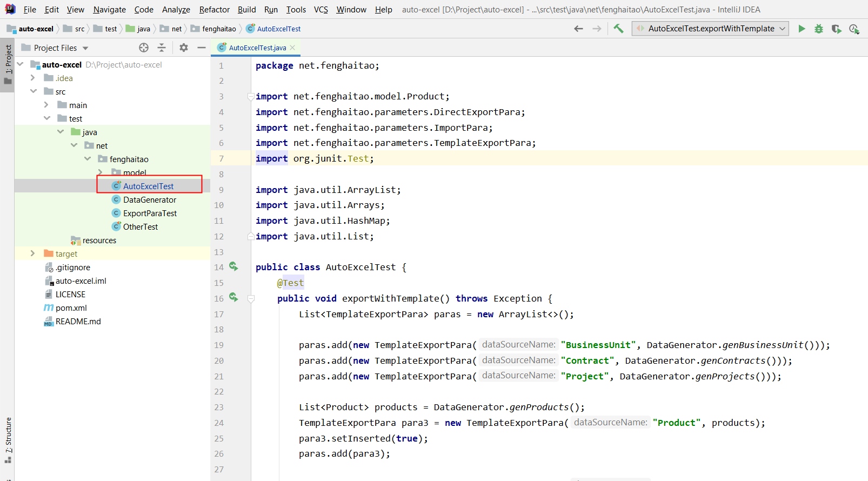
Task: Open the VCS menu
Action: coord(321,9)
